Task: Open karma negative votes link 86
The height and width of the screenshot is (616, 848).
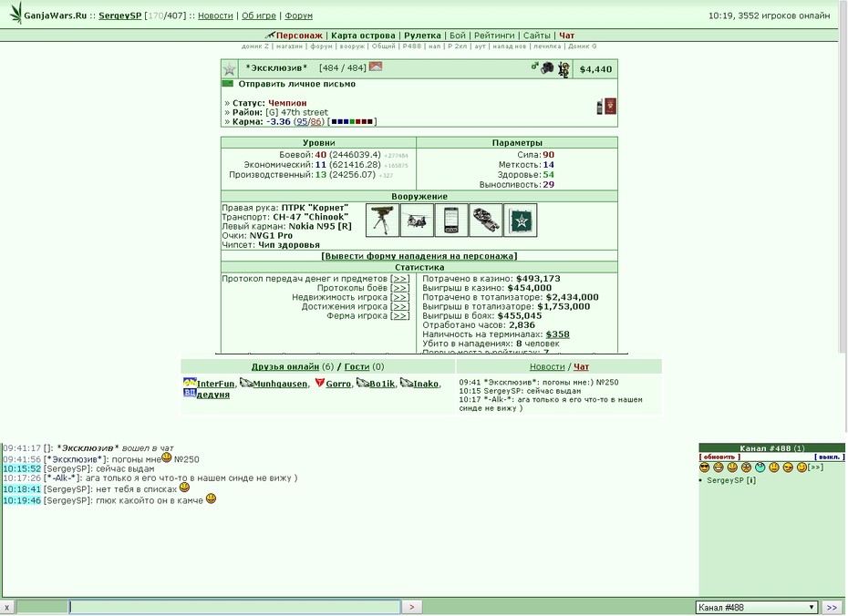Action: 315,121
